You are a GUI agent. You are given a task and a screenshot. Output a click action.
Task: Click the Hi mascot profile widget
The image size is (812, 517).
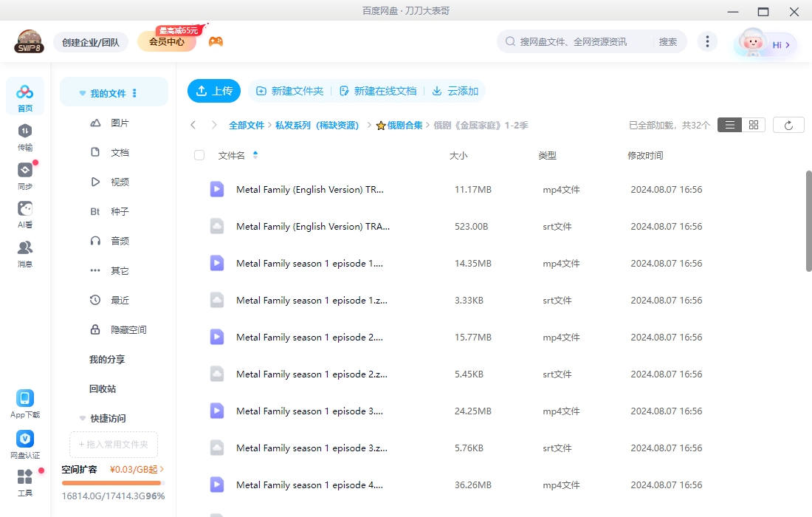click(765, 43)
